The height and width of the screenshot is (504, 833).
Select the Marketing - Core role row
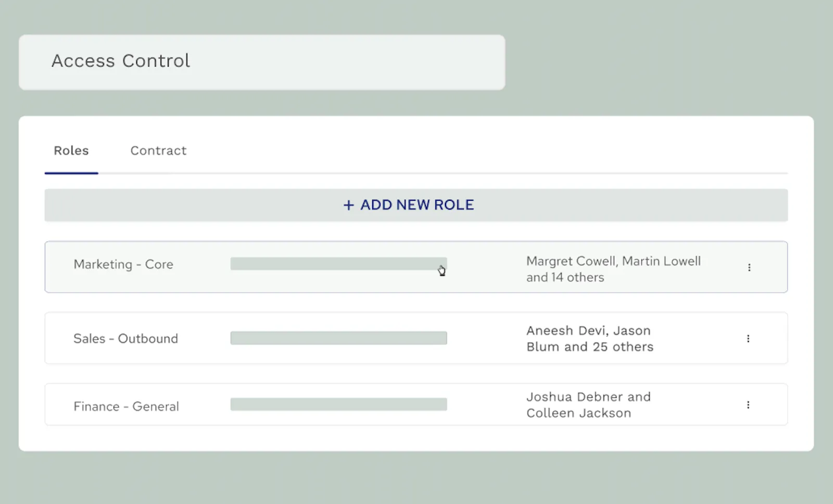(x=416, y=267)
